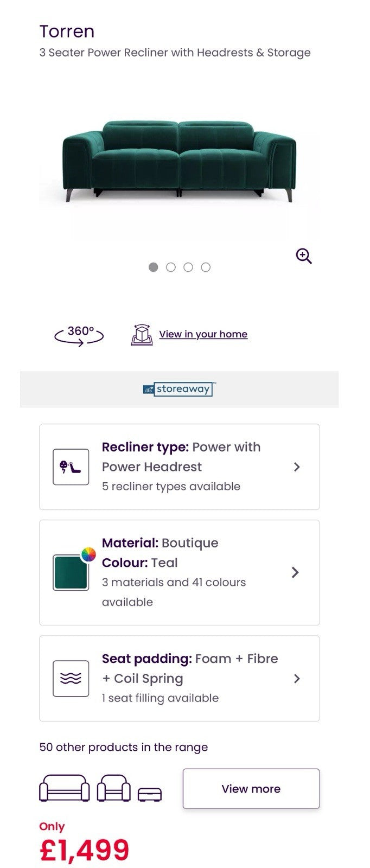
Task: Select the power recliner seat icon
Action: (x=71, y=467)
